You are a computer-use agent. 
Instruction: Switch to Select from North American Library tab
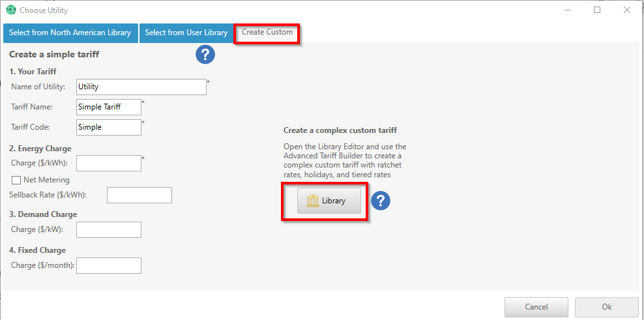coord(70,33)
